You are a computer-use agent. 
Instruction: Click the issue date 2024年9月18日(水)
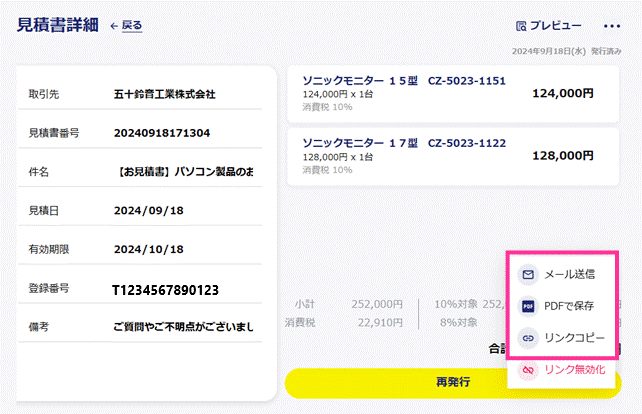(549, 51)
